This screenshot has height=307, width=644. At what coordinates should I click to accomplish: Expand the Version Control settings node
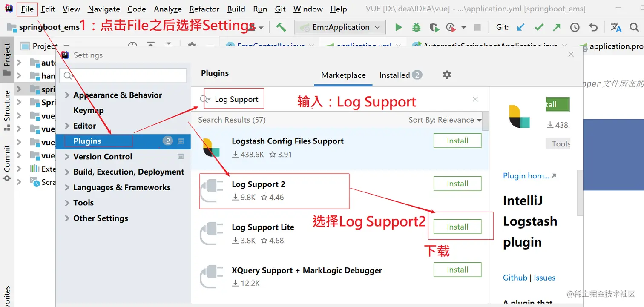tap(67, 157)
